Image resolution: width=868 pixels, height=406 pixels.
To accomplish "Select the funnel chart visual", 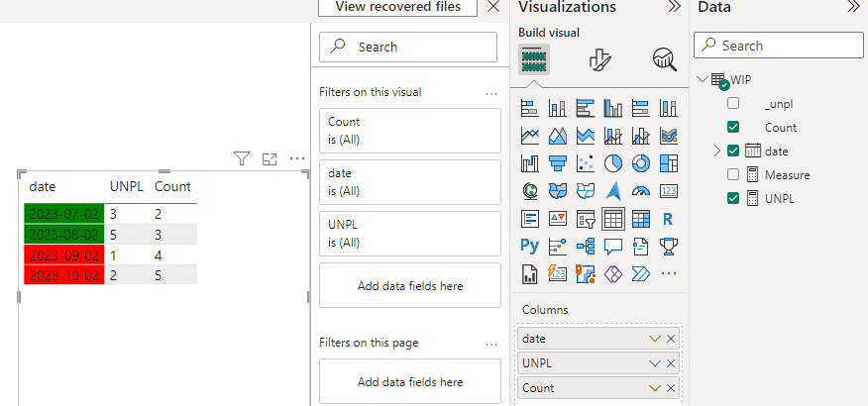I will click(x=558, y=163).
